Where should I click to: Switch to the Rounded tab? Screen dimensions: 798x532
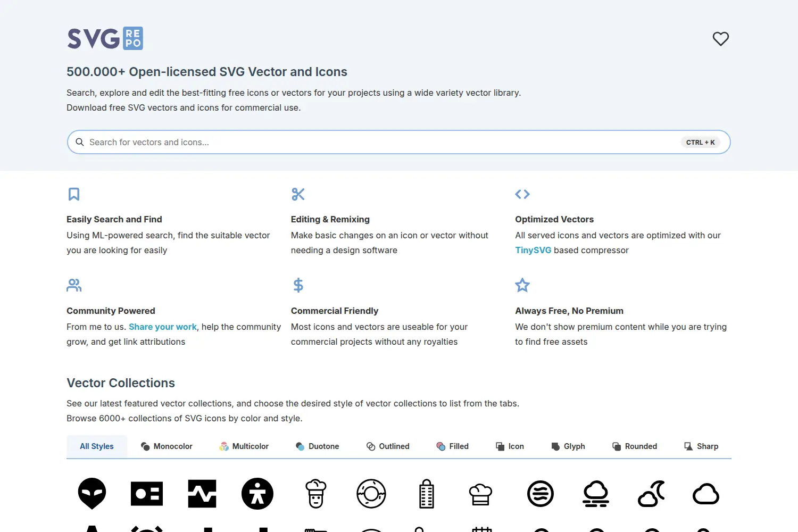(635, 446)
